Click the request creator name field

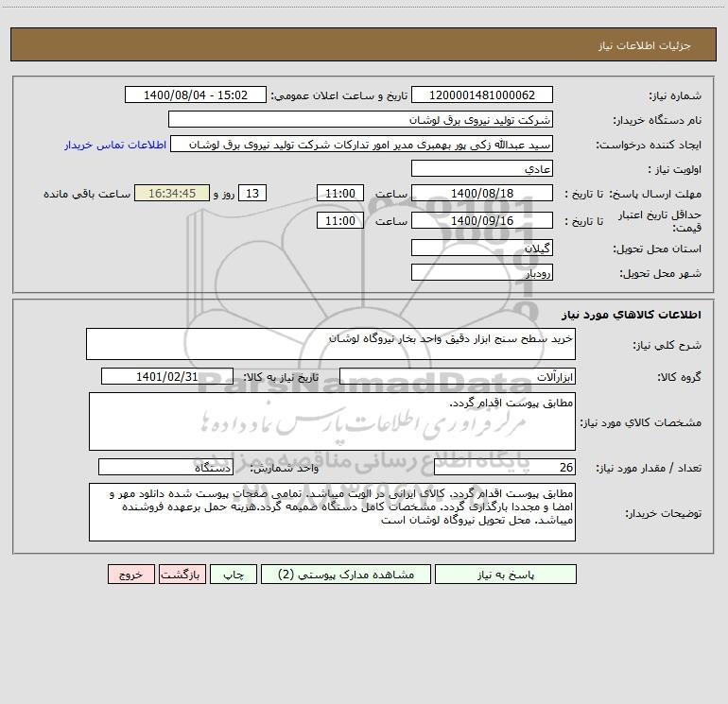click(362, 144)
